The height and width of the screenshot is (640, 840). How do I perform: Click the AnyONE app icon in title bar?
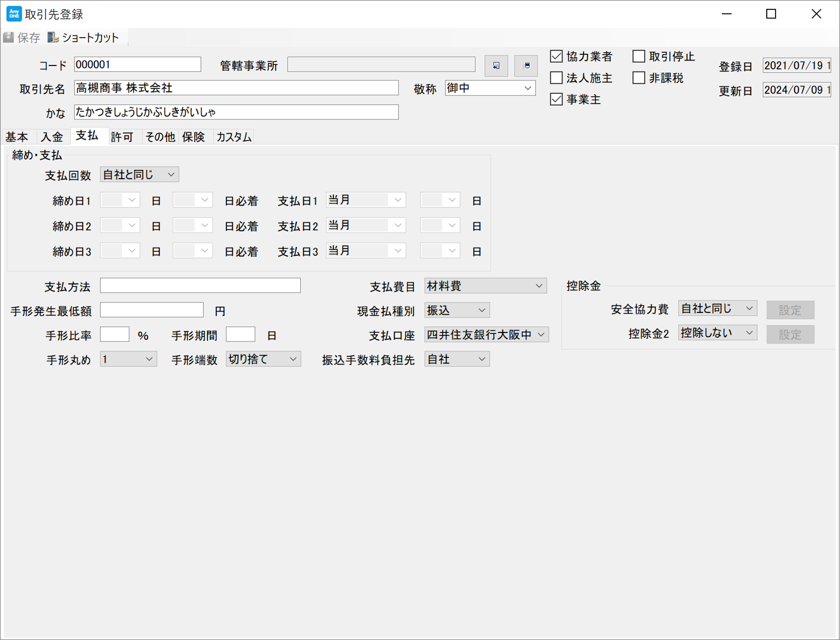pyautogui.click(x=13, y=14)
